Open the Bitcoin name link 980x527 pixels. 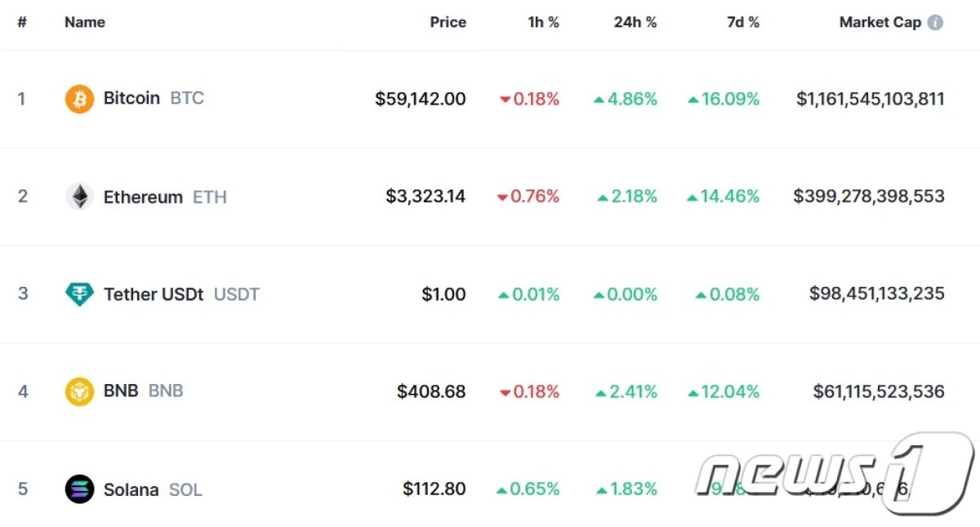(131, 99)
